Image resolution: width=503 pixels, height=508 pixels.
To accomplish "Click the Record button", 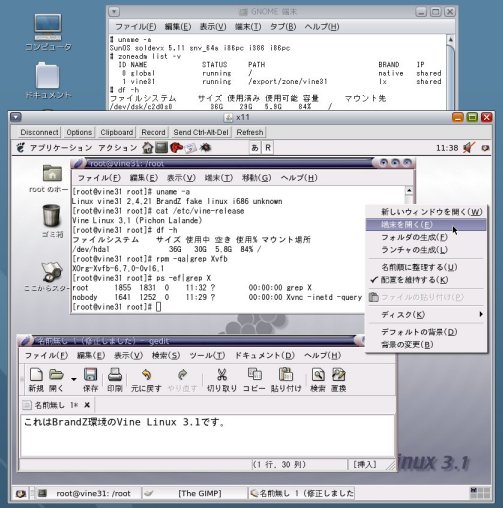I will pyautogui.click(x=153, y=132).
